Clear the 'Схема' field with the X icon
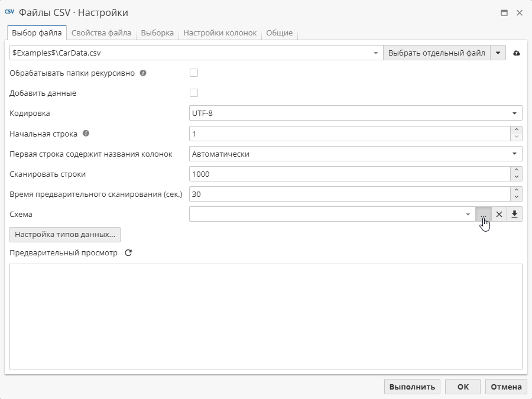Viewport: 532px width, 399px height. (x=499, y=214)
